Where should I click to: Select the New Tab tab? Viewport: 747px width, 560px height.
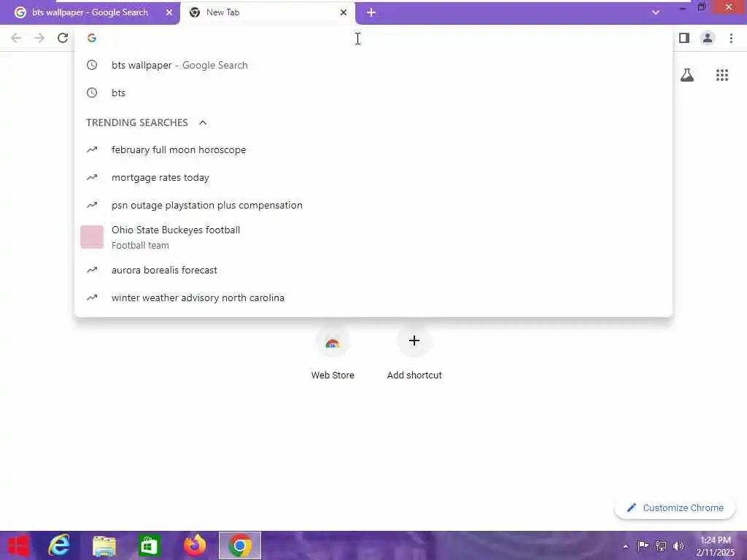tap(267, 12)
